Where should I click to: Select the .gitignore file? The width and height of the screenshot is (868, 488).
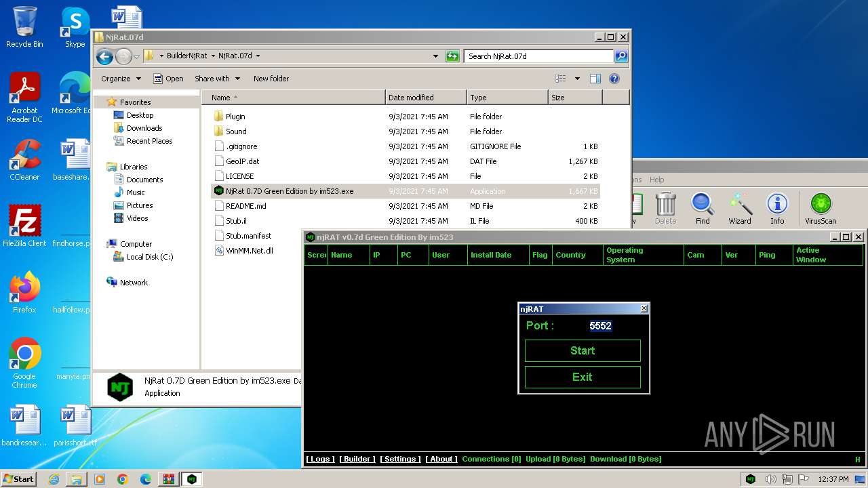[x=241, y=146]
